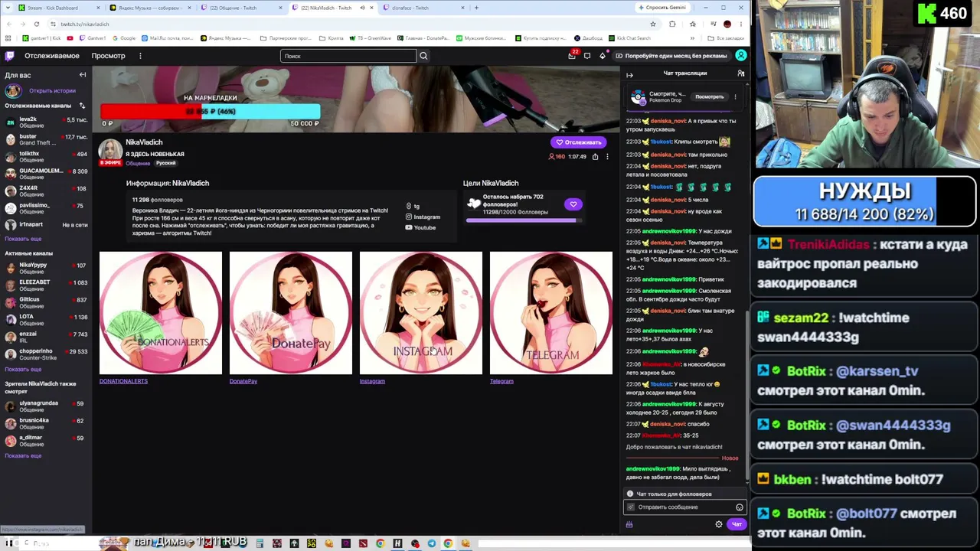980x551 pixels.
Task: Focus the Twitch search field
Action: coord(348,56)
